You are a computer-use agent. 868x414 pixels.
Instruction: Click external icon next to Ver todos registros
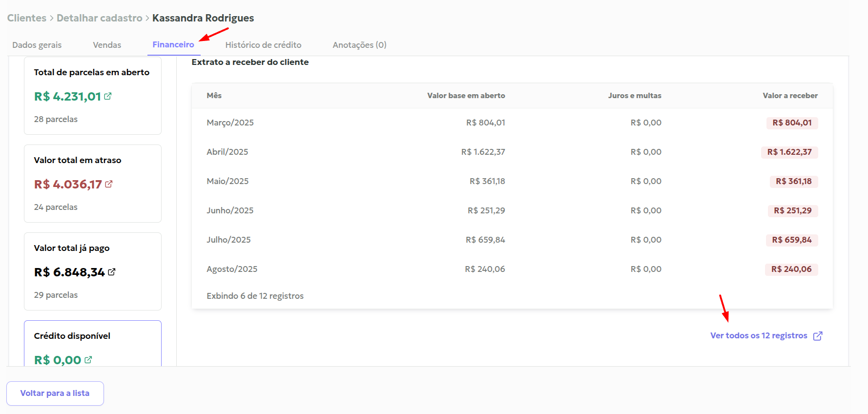point(818,336)
